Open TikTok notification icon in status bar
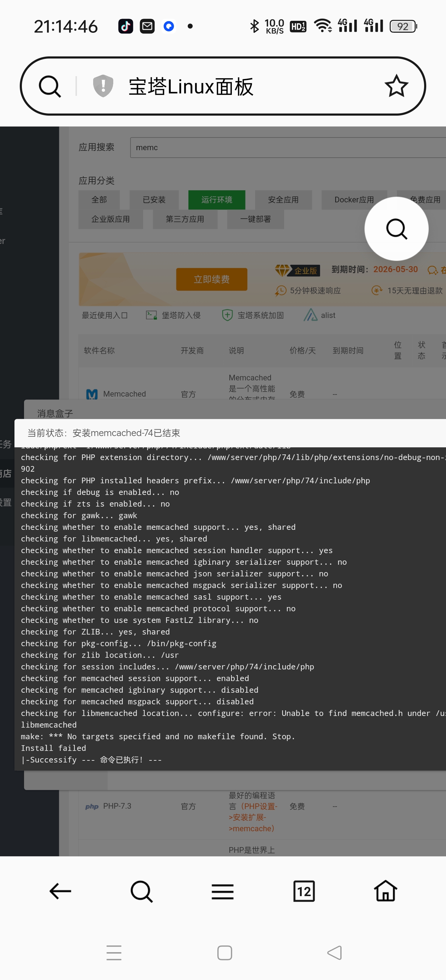Image resolution: width=446 pixels, height=980 pixels. point(126,26)
